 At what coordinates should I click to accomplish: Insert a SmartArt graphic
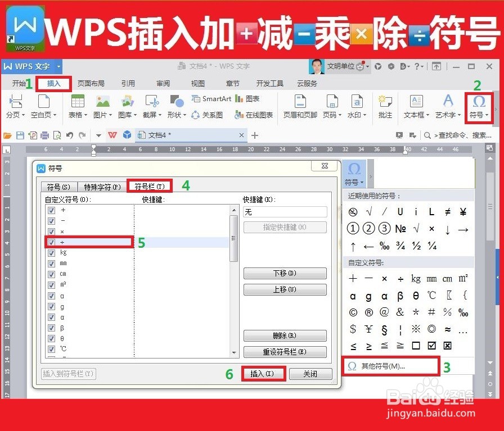coord(211,98)
